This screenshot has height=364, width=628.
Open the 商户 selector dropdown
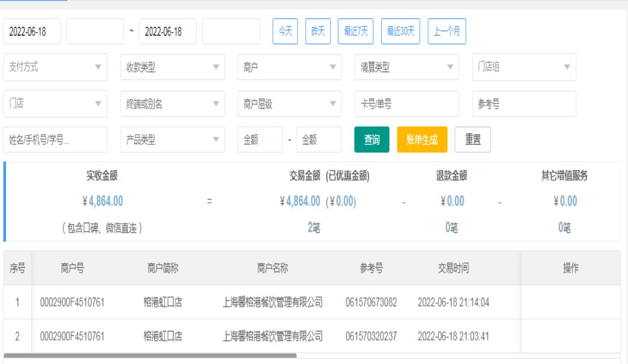pos(289,67)
